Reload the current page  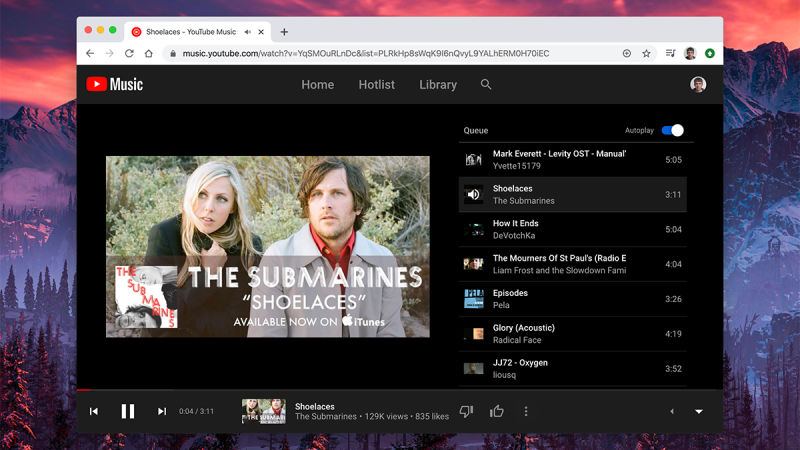click(129, 53)
